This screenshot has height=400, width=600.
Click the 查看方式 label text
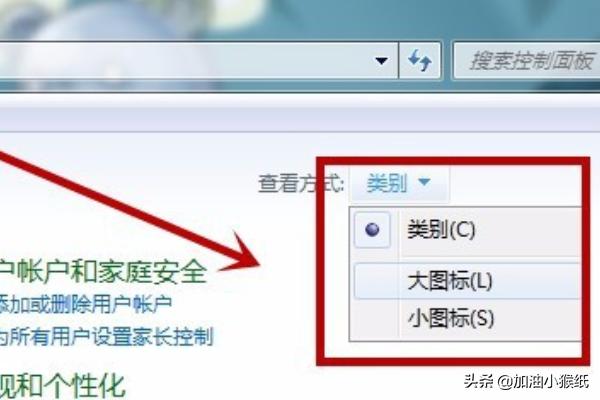click(x=301, y=183)
